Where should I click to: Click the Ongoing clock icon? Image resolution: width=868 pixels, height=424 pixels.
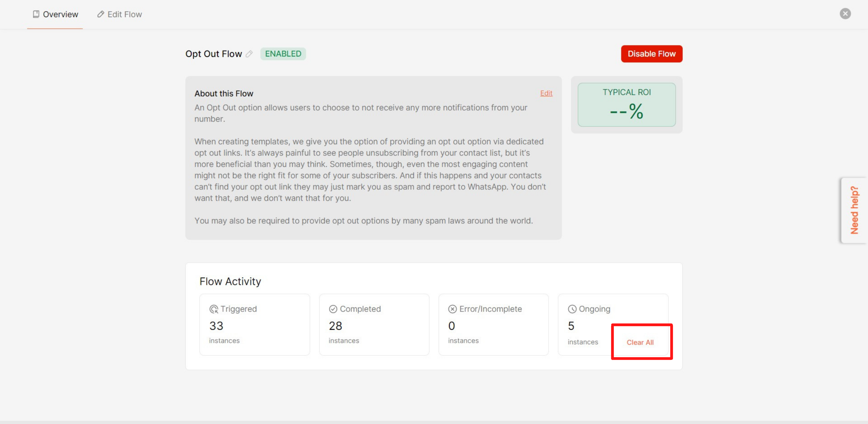point(572,309)
